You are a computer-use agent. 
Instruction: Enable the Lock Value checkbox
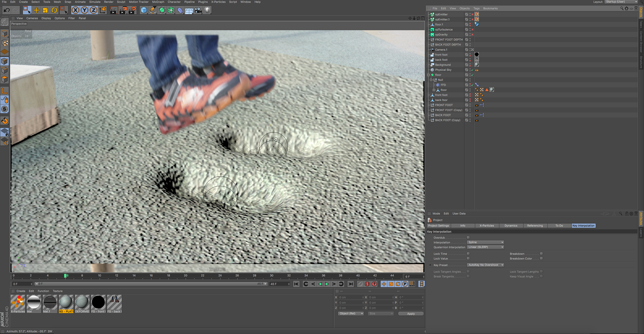468,258
